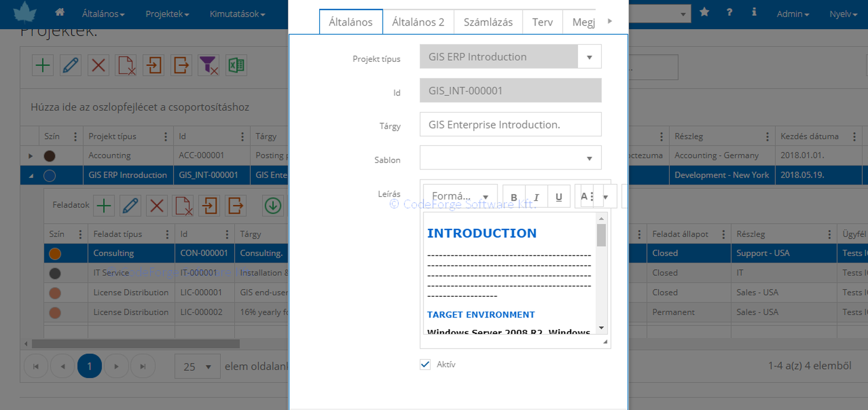Click the green plus add project icon
This screenshot has width=868, height=410.
pos(43,65)
